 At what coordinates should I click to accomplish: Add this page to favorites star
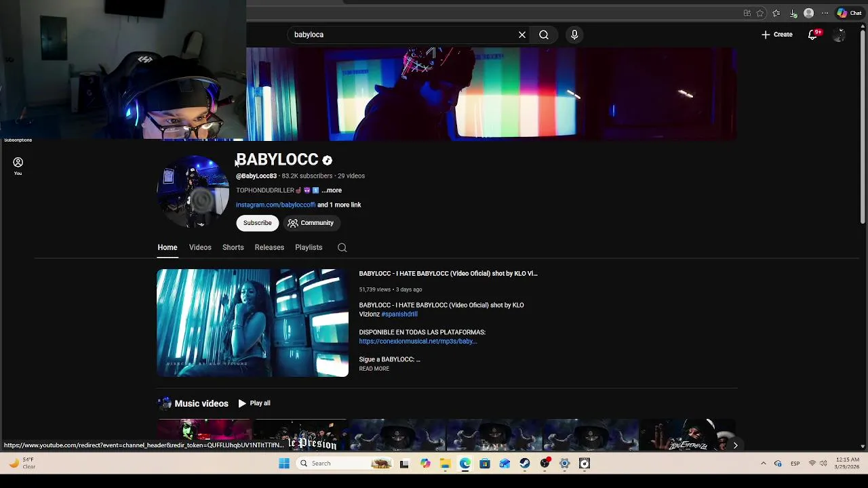pos(760,13)
